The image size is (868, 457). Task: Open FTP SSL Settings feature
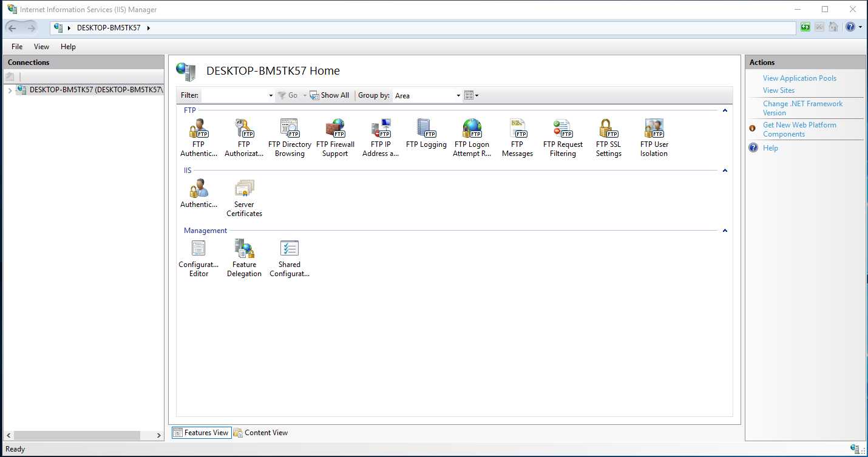pos(608,138)
